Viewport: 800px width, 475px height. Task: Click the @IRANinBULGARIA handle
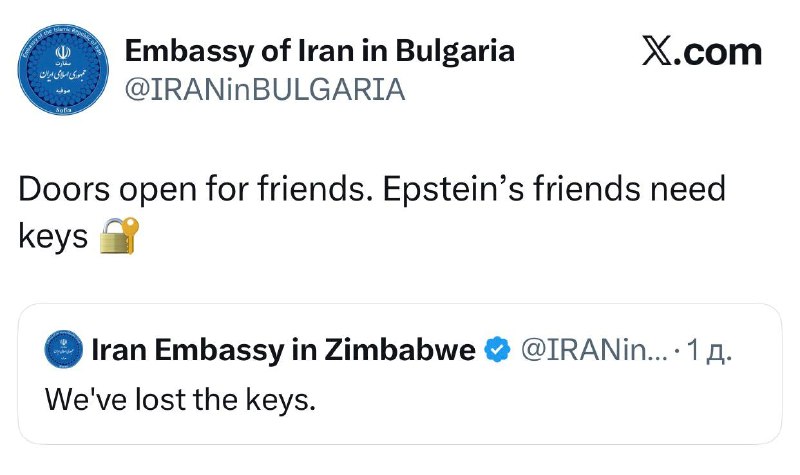click(x=264, y=90)
